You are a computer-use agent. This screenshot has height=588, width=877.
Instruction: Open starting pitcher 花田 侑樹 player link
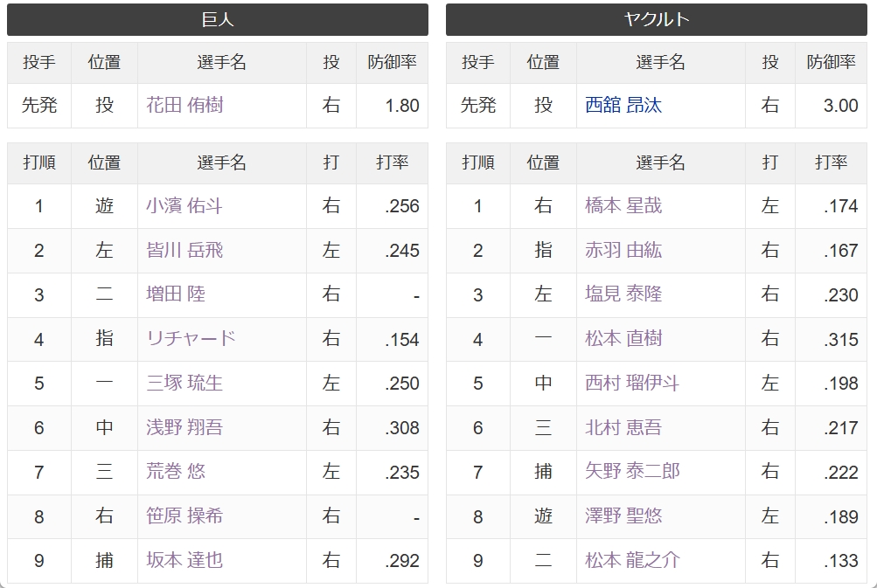coord(184,105)
